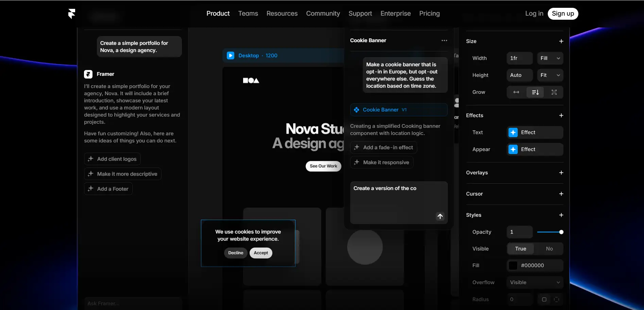Click the send arrow in the chat input
Viewport: 644px width, 310px height.
pos(440,216)
